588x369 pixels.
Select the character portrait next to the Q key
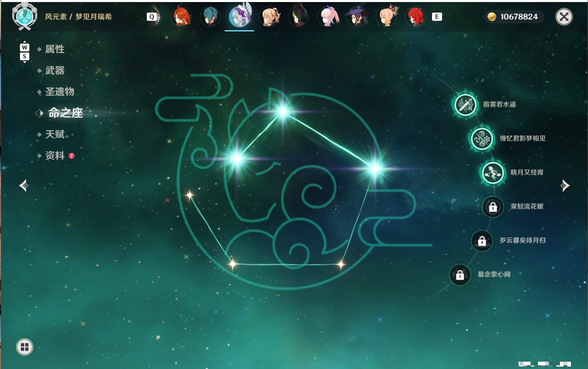coord(181,16)
